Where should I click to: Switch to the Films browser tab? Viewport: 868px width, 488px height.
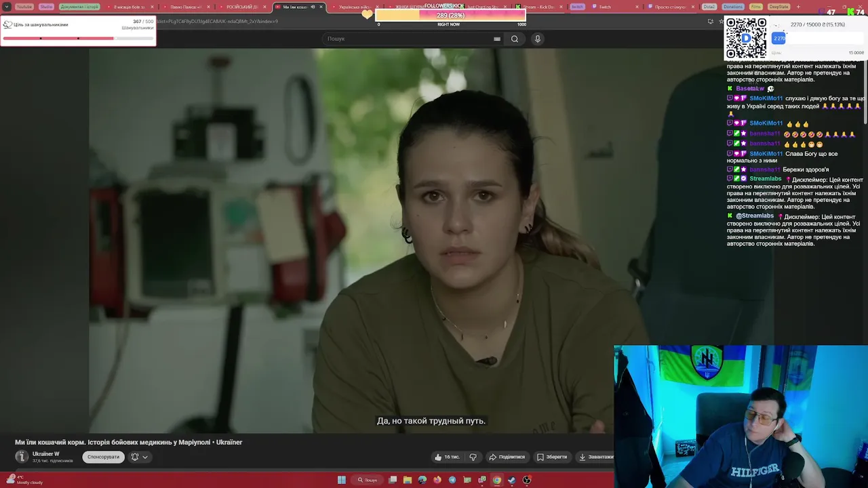756,7
